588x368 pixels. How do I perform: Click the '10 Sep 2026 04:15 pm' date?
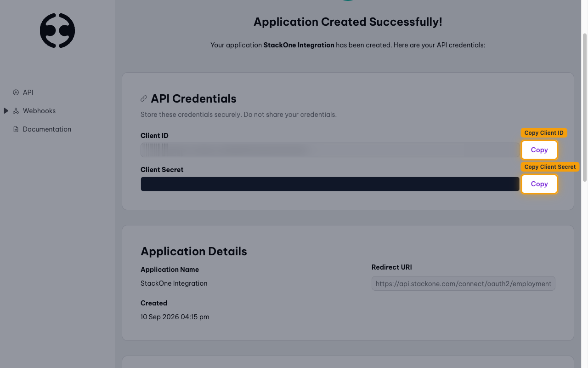tap(175, 317)
